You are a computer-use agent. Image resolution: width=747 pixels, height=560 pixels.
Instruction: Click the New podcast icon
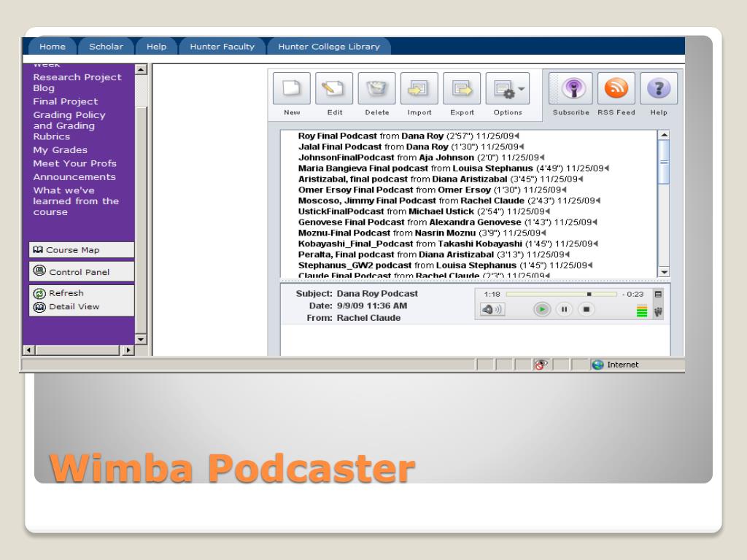[292, 88]
